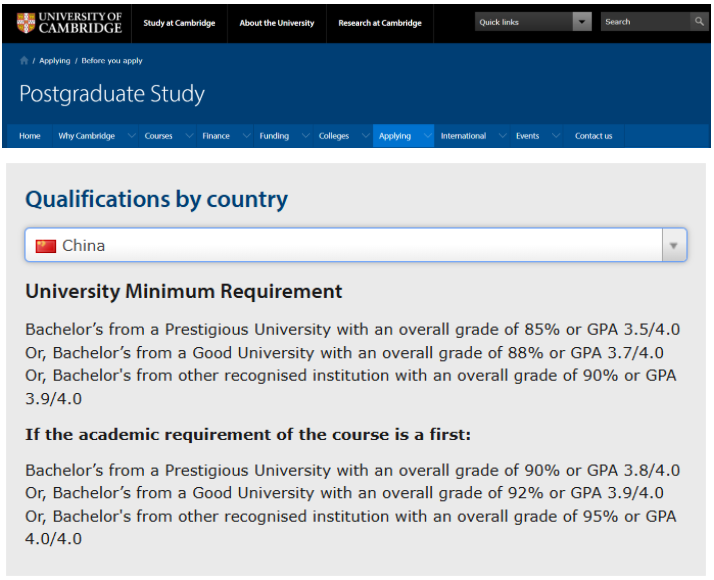
Task: Click the China country selection box
Action: pyautogui.click(x=356, y=245)
